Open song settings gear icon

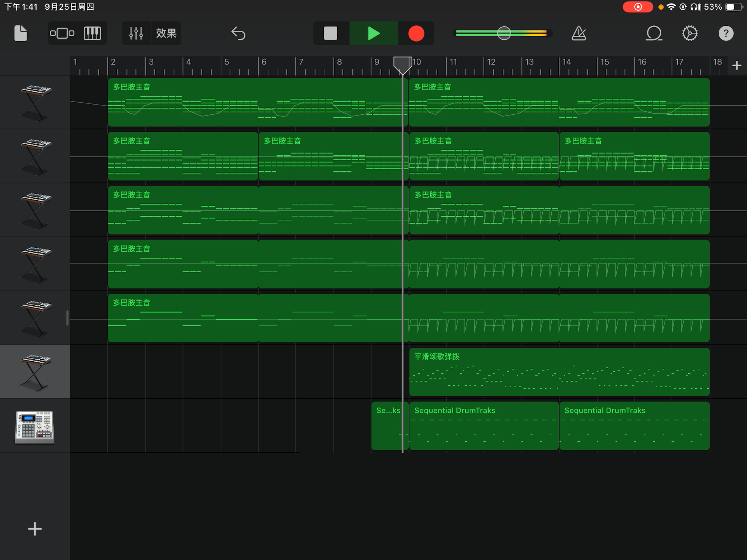pyautogui.click(x=689, y=33)
